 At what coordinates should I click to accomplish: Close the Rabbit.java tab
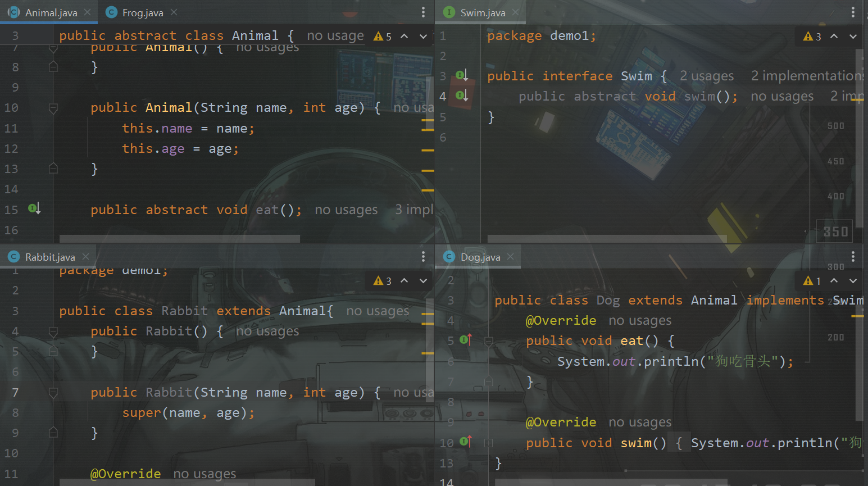coord(85,257)
